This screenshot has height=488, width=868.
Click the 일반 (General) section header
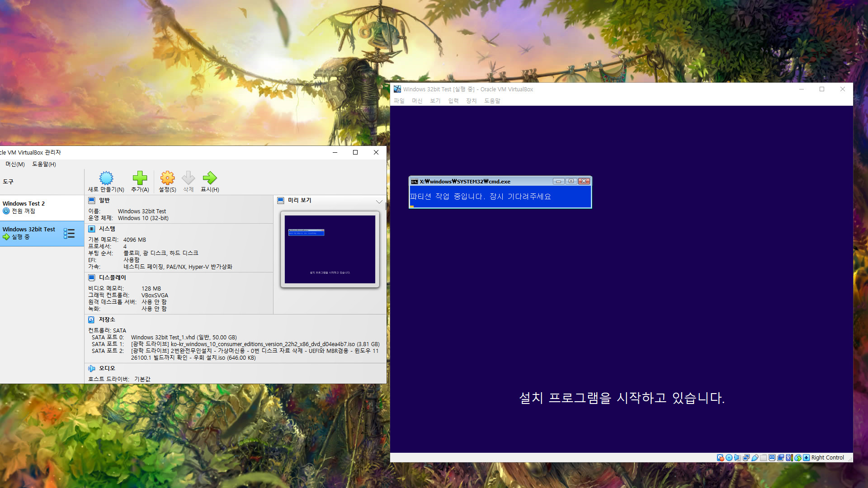(104, 200)
